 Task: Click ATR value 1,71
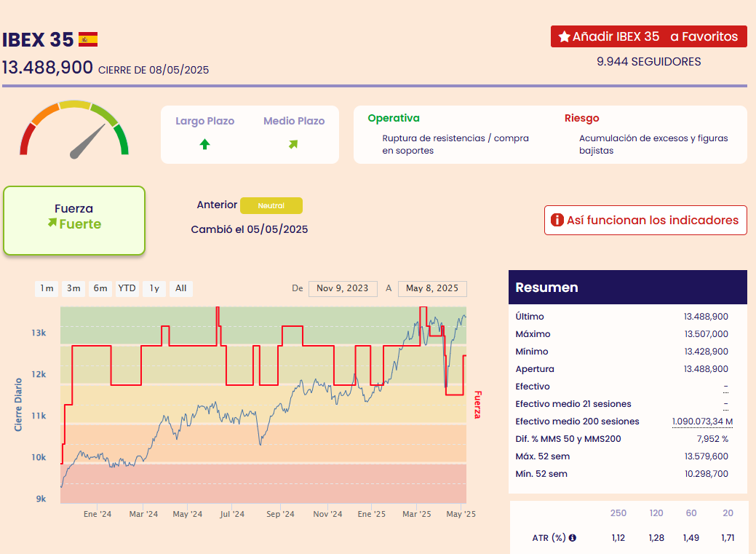(728, 537)
